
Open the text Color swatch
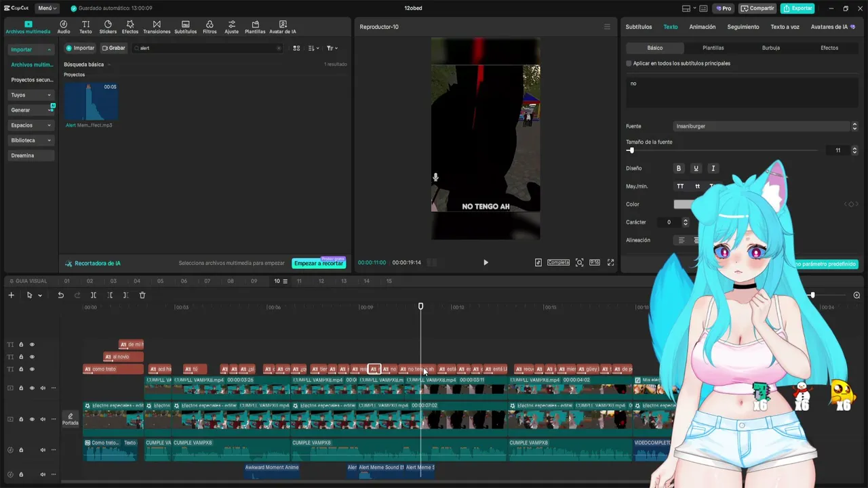(x=682, y=204)
